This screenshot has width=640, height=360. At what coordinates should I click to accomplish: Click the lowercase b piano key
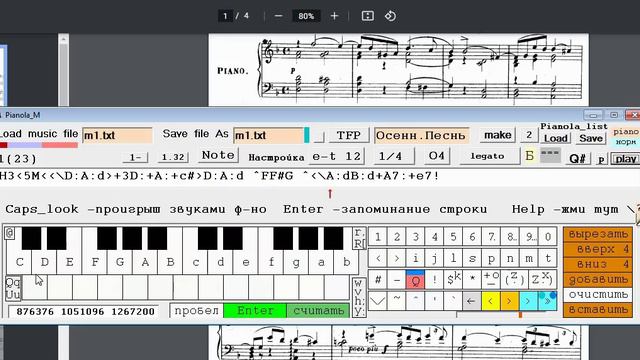click(347, 262)
